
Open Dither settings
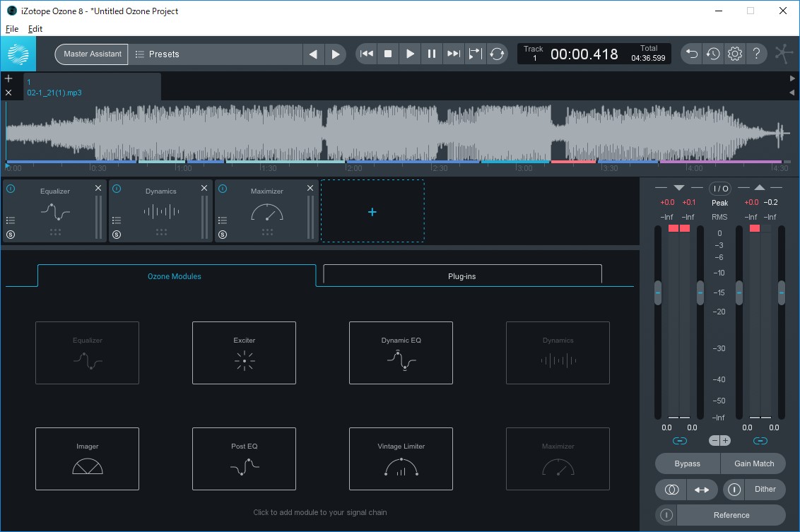(x=765, y=489)
